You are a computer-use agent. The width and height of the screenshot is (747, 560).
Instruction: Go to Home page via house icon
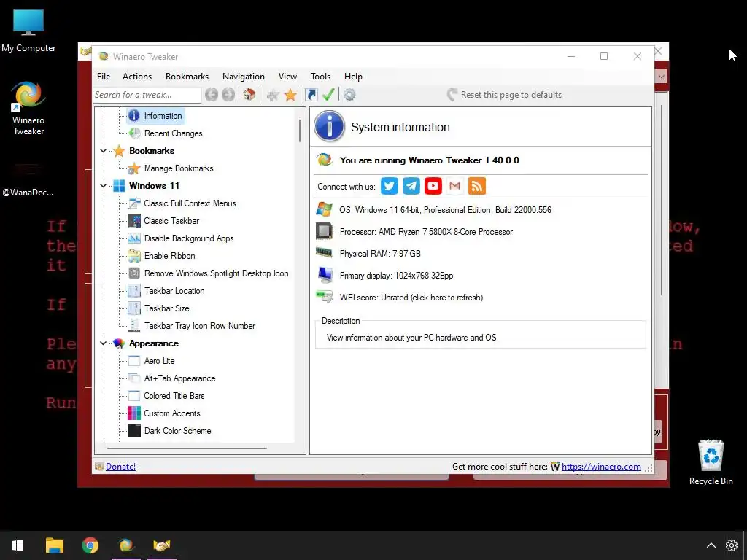(249, 94)
